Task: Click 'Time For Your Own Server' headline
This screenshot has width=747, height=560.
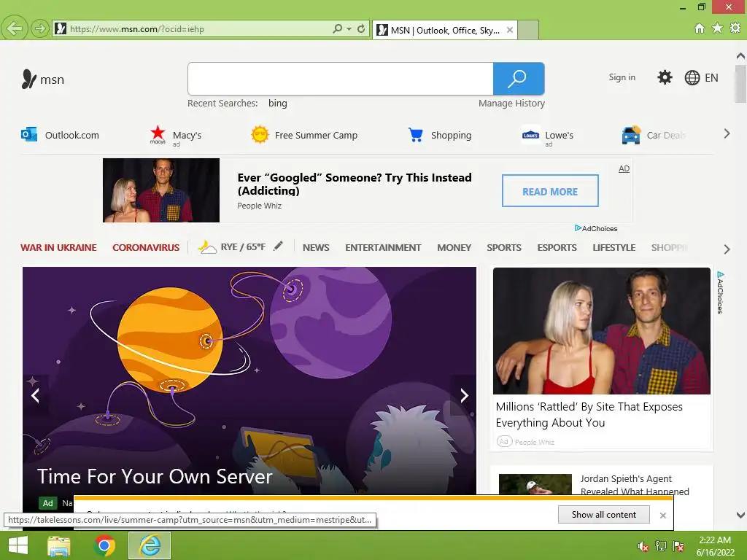Action: [155, 477]
